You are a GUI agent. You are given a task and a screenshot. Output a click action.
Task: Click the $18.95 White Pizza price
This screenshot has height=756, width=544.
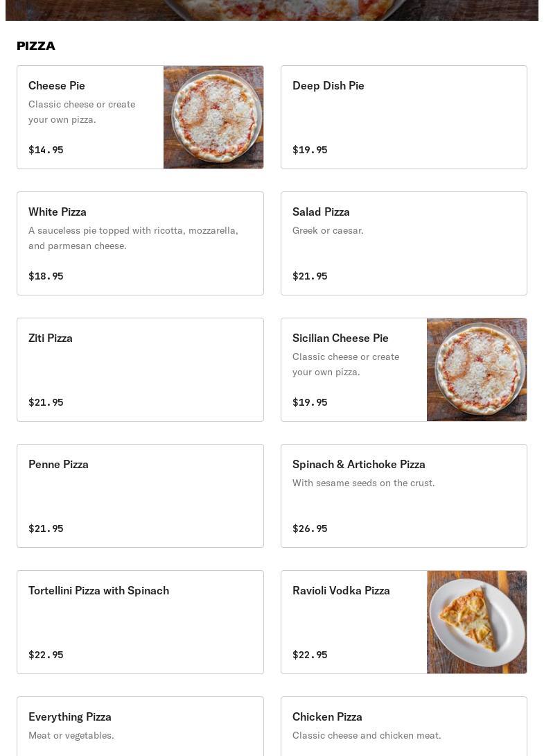[x=46, y=276]
